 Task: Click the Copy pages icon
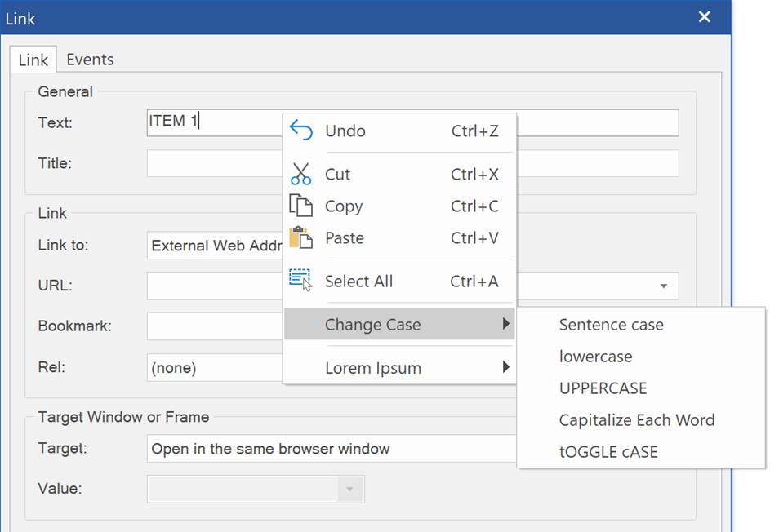pos(301,206)
